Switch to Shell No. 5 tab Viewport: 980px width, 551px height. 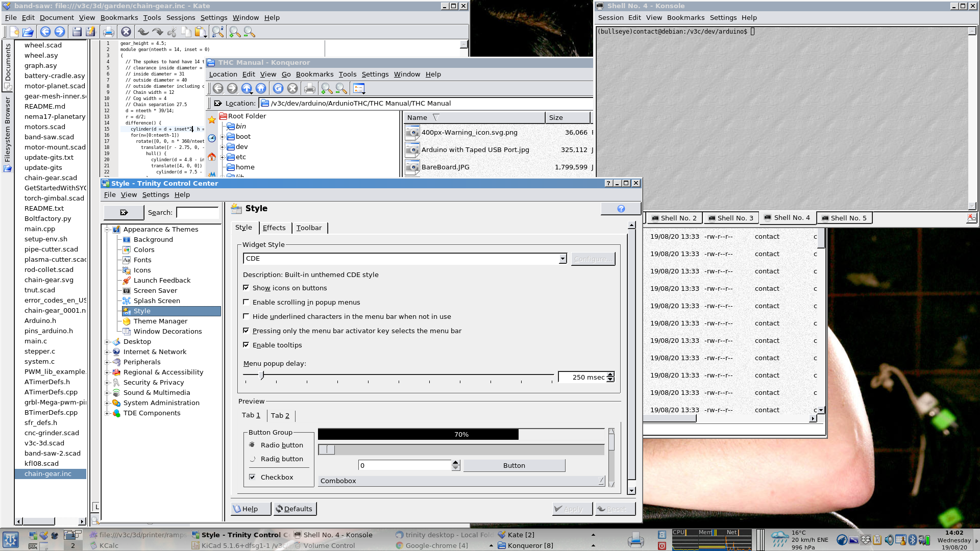click(x=844, y=218)
